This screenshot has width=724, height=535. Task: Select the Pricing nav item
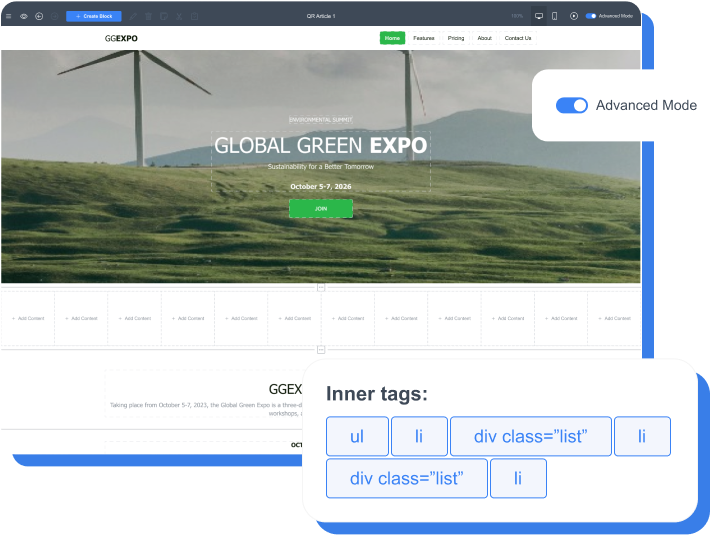[x=456, y=38]
